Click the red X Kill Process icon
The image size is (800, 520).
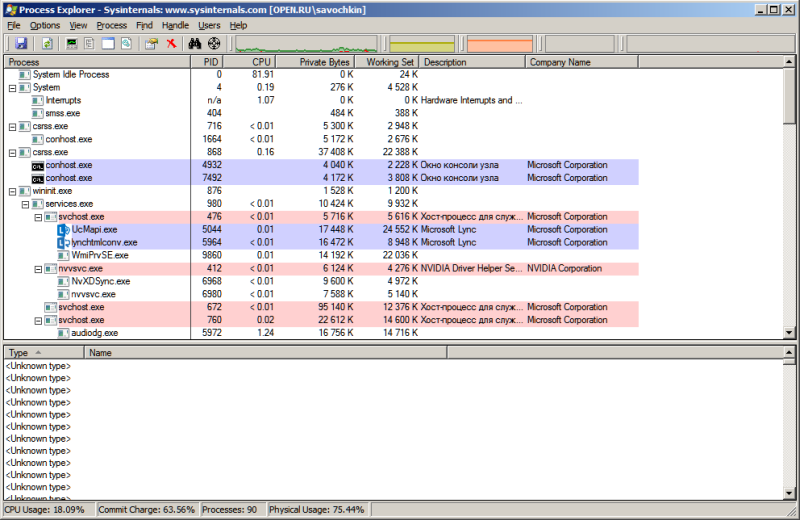click(x=171, y=44)
